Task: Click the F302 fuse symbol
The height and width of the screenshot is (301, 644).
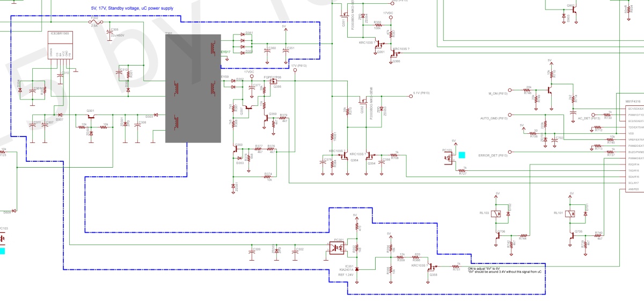Action: pyautogui.click(x=95, y=22)
